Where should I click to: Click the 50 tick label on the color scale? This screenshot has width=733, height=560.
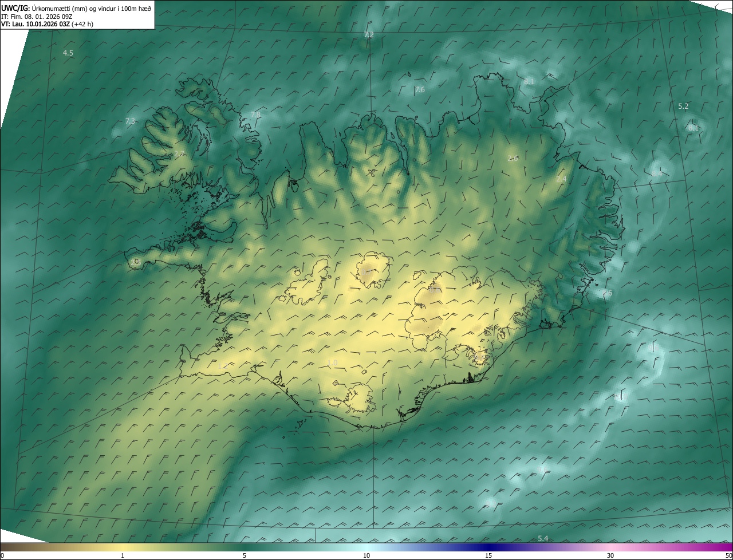pos(728,555)
